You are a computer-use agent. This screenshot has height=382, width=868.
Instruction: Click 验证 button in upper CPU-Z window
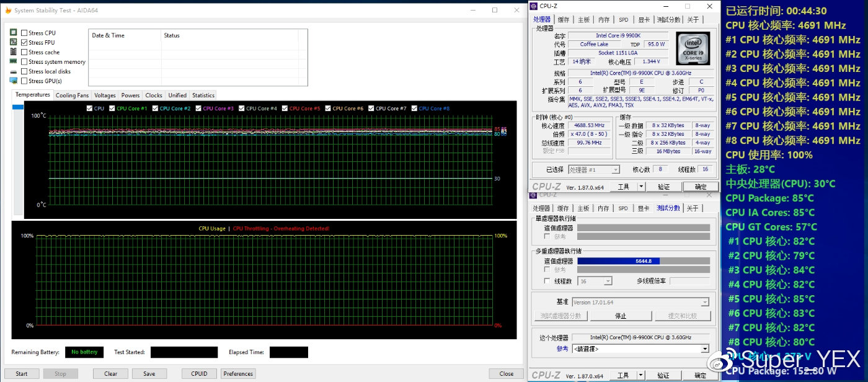(664, 187)
